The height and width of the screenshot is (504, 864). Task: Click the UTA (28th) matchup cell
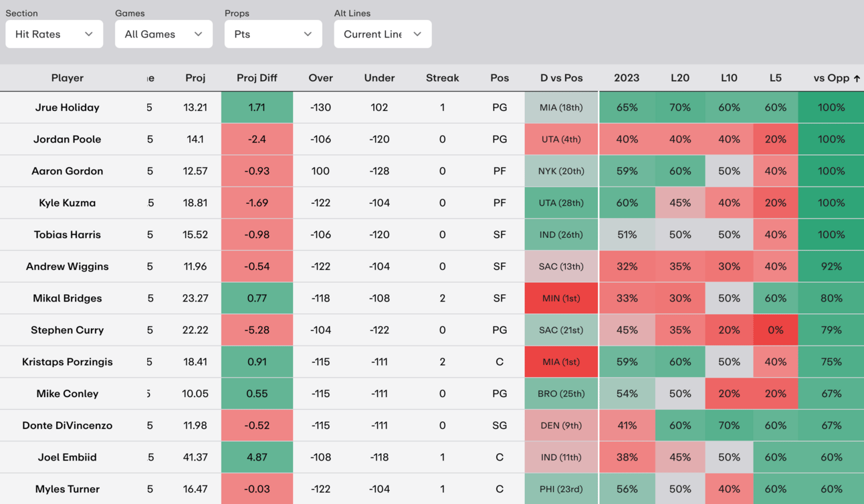point(561,203)
